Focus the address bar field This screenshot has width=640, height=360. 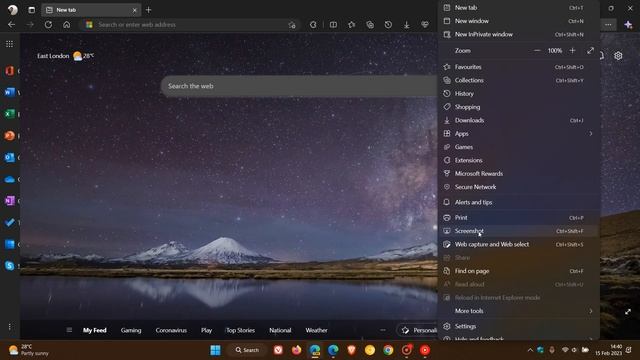tap(189, 24)
